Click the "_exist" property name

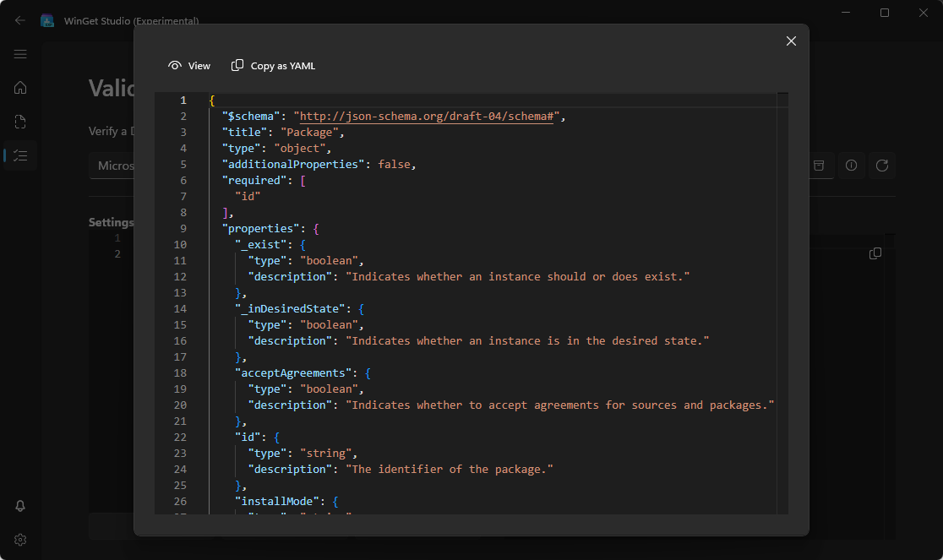coord(260,245)
